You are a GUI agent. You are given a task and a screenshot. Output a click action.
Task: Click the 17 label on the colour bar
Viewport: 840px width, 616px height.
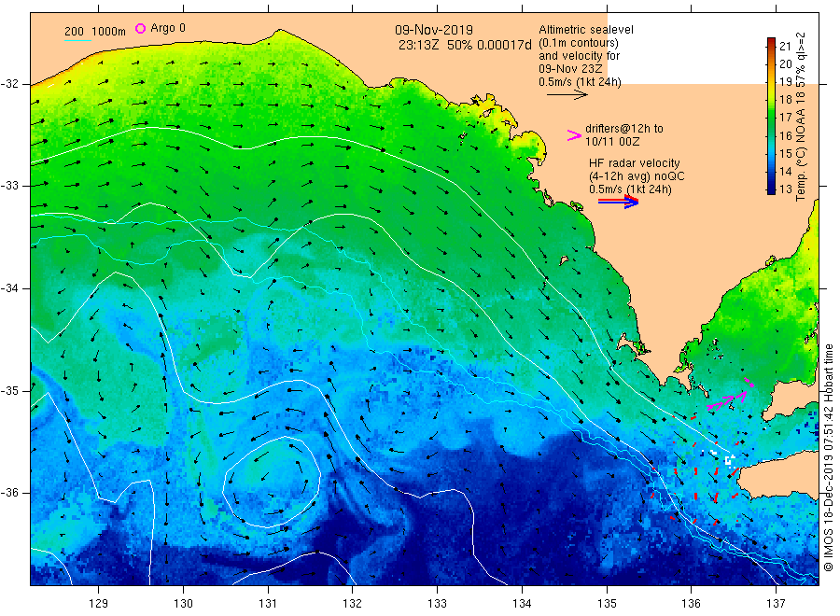pos(785,118)
